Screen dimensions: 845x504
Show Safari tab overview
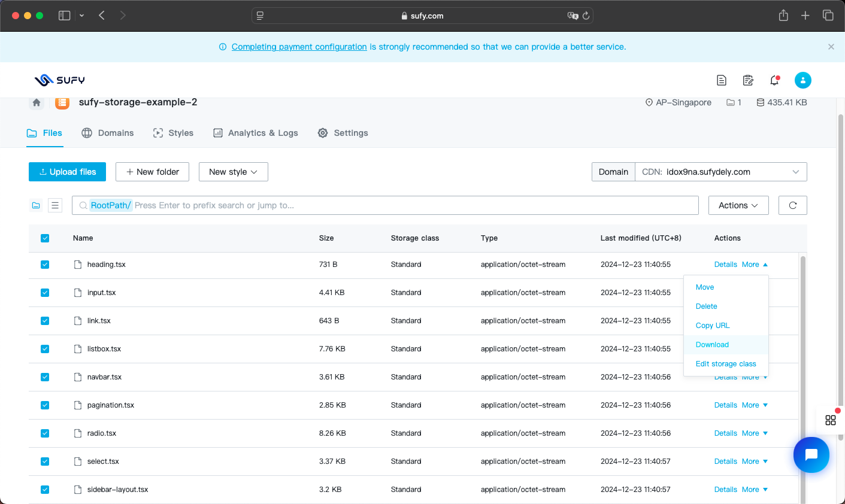pos(828,16)
